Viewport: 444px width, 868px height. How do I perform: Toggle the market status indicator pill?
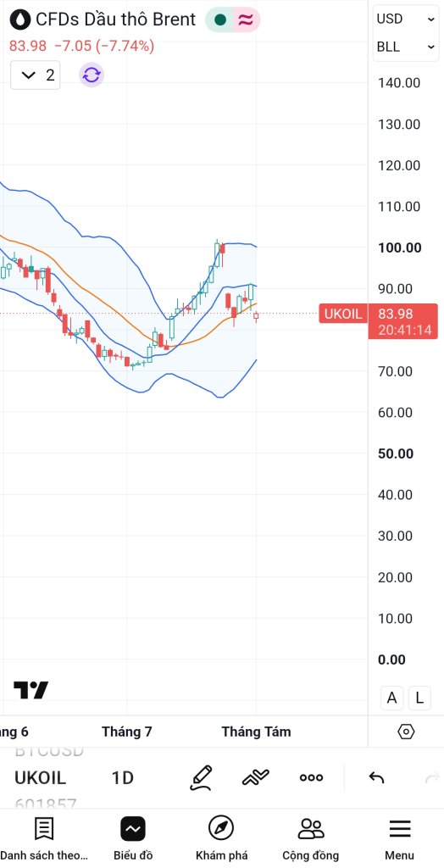[232, 20]
